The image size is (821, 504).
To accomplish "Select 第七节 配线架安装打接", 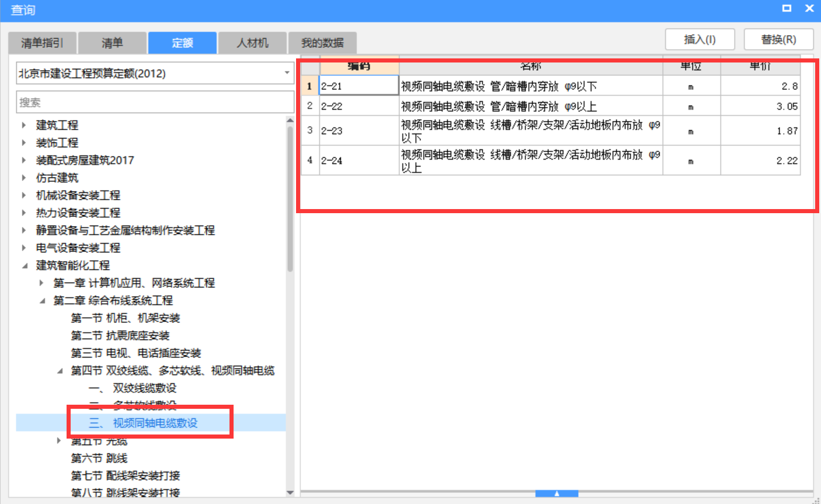I will [x=126, y=475].
